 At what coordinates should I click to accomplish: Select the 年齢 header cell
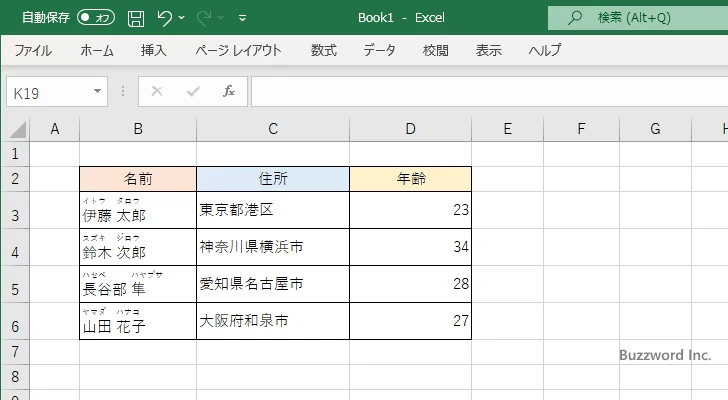click(x=410, y=179)
